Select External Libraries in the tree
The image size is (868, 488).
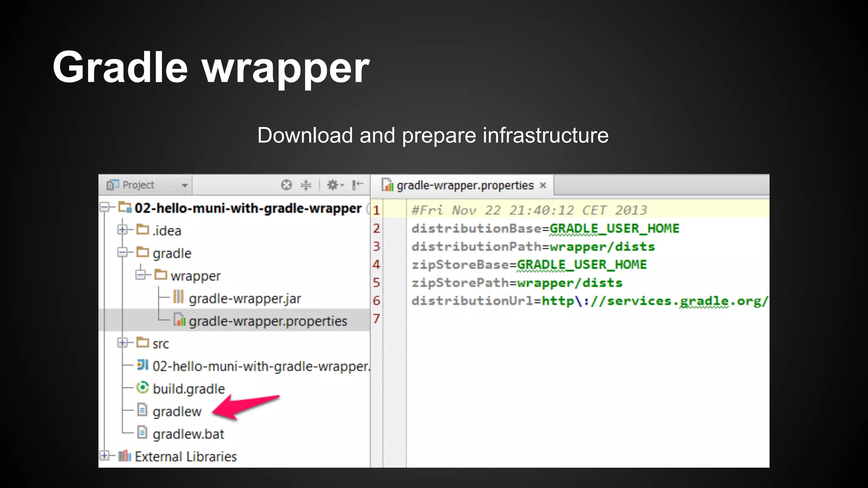point(186,457)
